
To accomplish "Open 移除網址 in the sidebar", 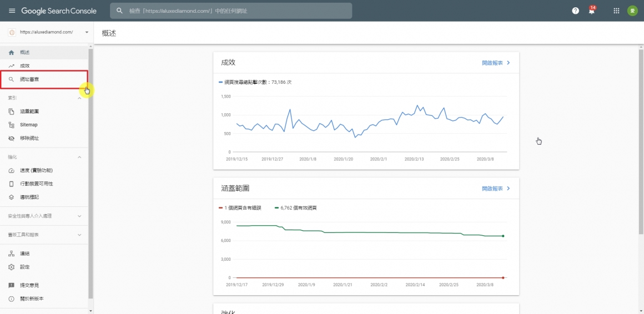I will pos(44,138).
